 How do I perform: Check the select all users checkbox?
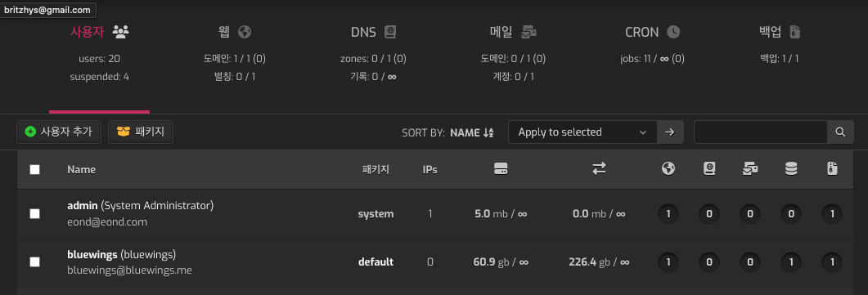point(35,170)
